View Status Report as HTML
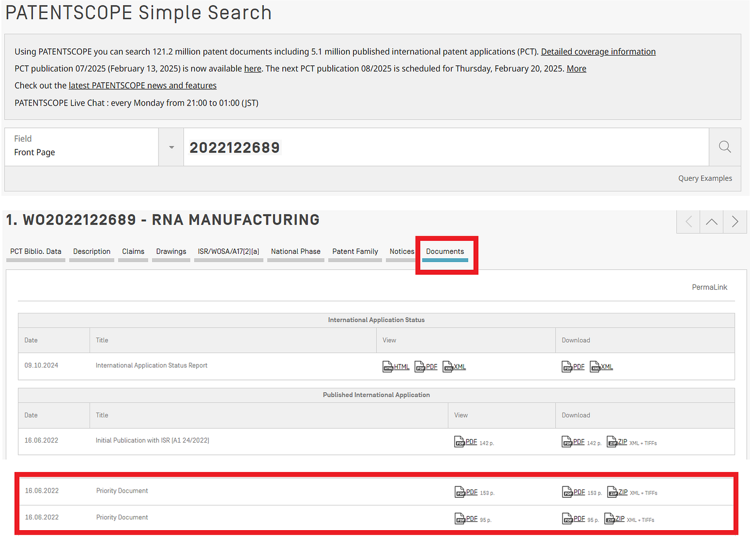This screenshot has width=750, height=560. pyautogui.click(x=396, y=366)
